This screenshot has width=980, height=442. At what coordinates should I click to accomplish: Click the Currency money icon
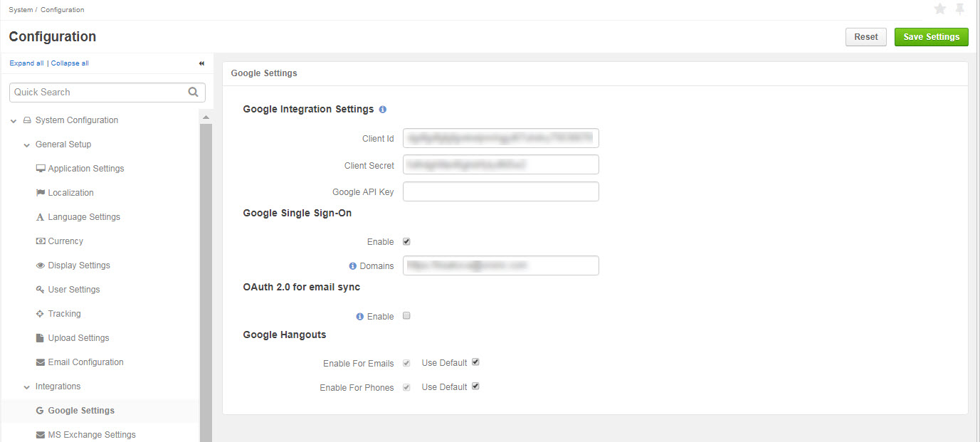[41, 241]
